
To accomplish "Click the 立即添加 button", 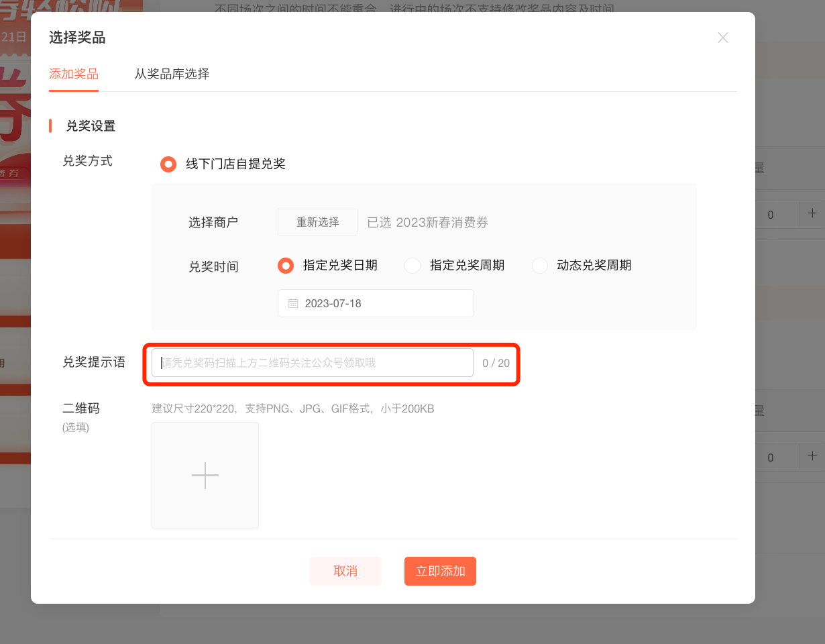I will pos(440,571).
